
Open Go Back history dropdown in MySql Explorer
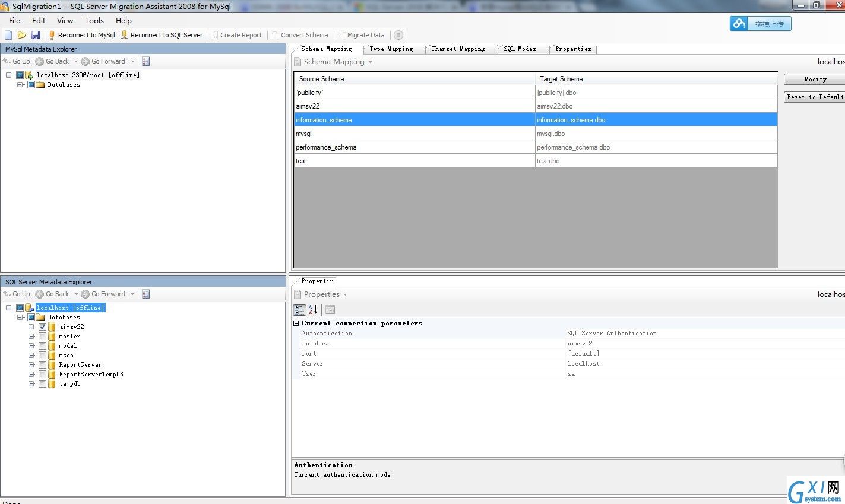coord(76,61)
